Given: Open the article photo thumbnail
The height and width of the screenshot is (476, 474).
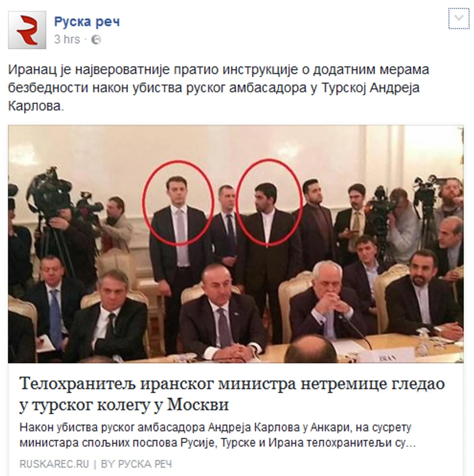Looking at the screenshot, I should 235,244.
